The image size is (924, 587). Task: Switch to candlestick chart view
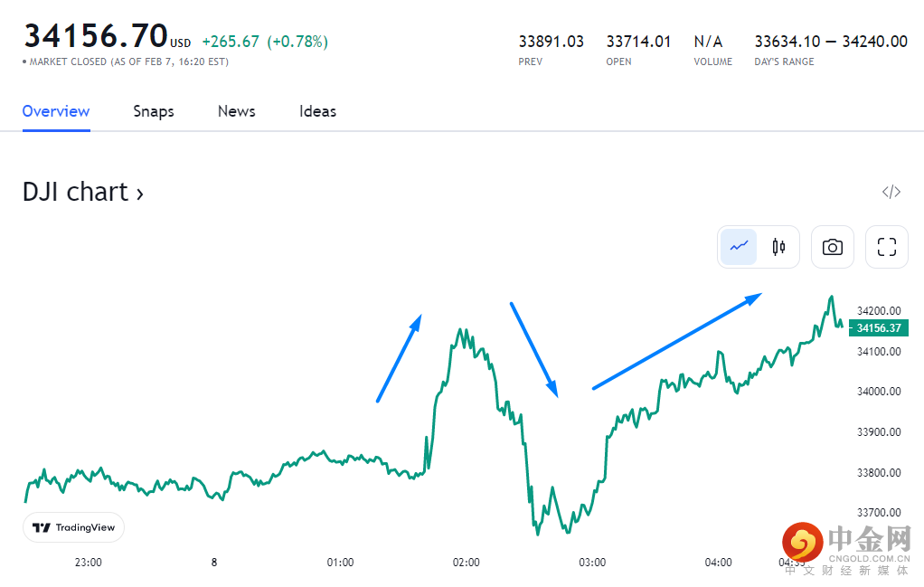[x=778, y=247]
